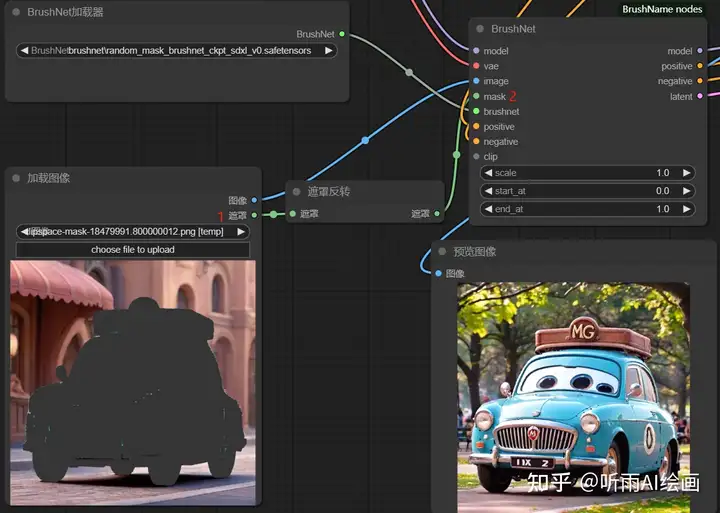
Task: Decrease start_at value with left arrow
Action: tap(489, 191)
